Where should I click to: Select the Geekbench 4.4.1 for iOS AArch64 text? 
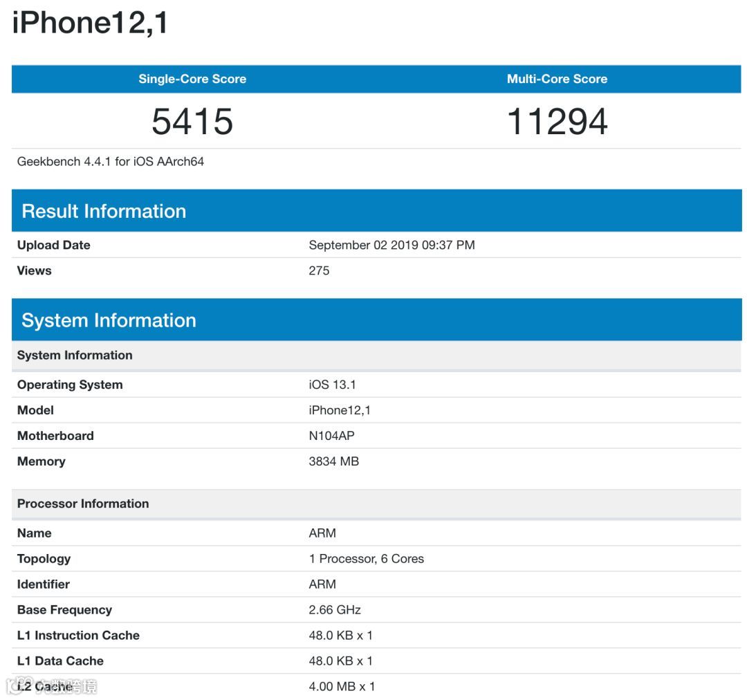[111, 162]
